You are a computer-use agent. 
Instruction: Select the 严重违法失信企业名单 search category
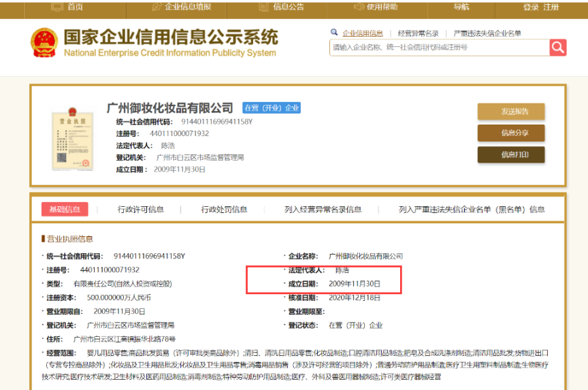[x=487, y=33]
